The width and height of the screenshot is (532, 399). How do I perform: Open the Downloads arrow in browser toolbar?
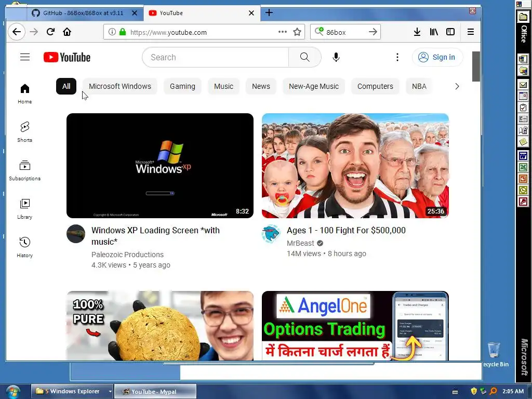point(417,32)
